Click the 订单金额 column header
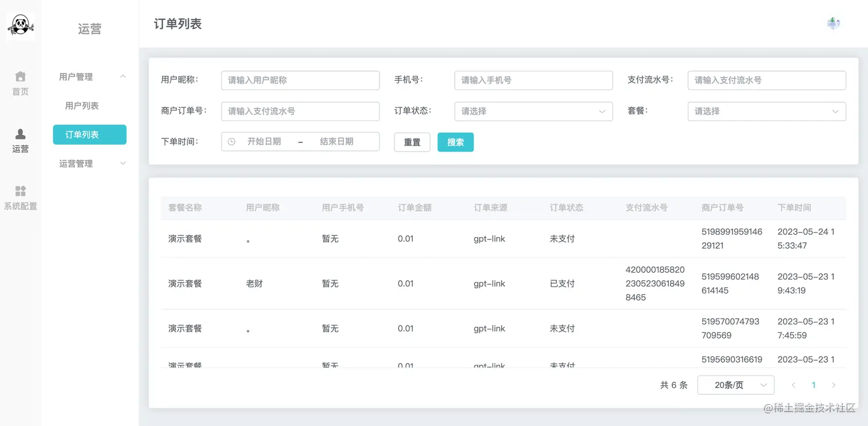The height and width of the screenshot is (426, 868). coord(414,208)
